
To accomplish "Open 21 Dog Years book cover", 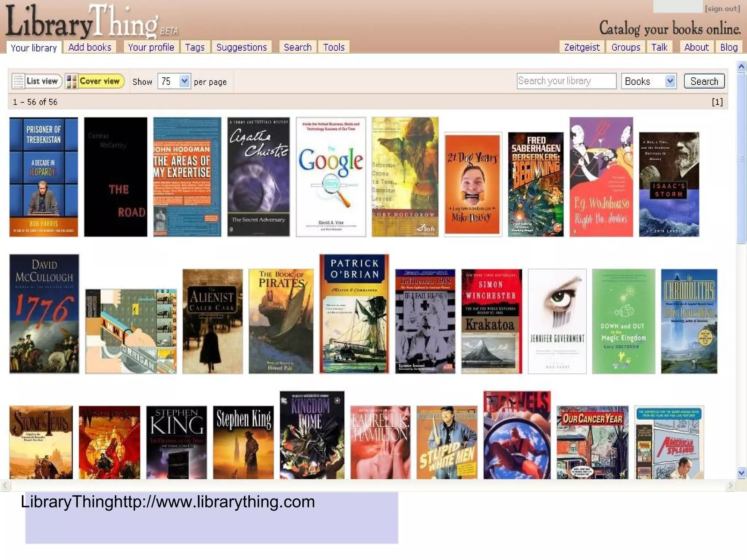I will point(473,184).
